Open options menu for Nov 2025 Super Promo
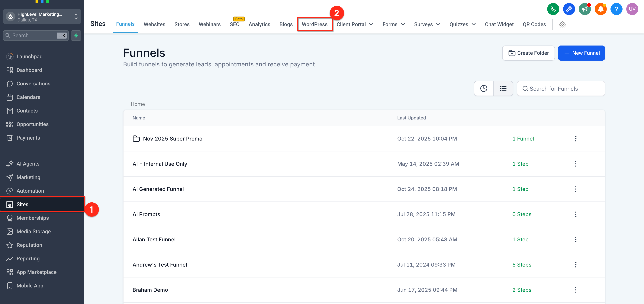 [x=575, y=139]
